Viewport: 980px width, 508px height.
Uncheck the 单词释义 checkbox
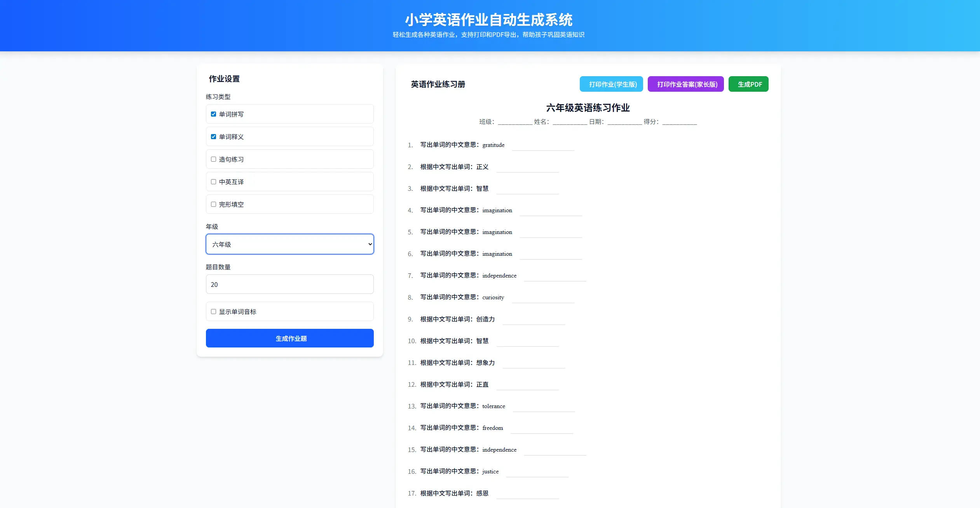click(213, 136)
